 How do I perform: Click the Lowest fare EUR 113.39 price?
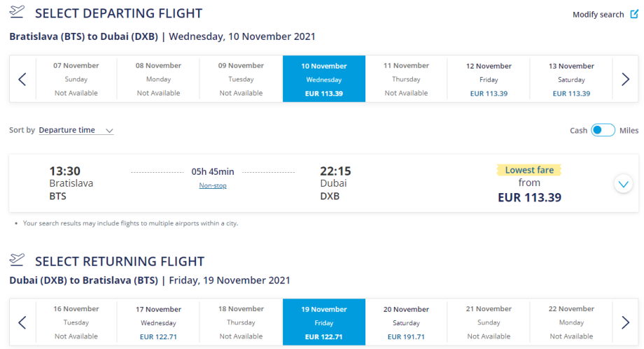[x=529, y=197]
